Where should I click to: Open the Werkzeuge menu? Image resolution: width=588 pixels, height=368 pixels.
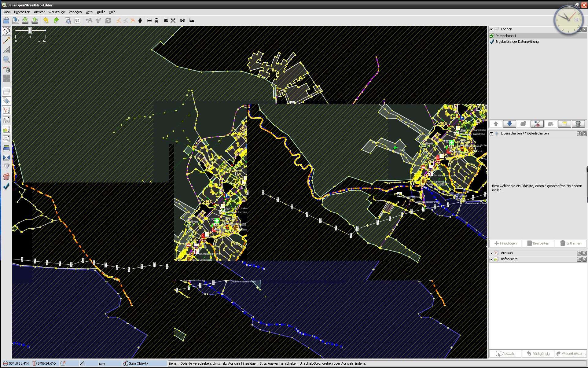[x=57, y=12]
